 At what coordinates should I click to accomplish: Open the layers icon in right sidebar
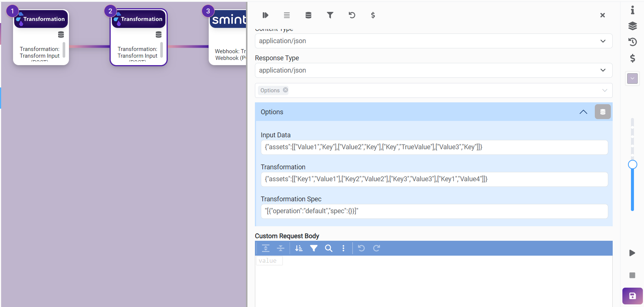coord(632,26)
